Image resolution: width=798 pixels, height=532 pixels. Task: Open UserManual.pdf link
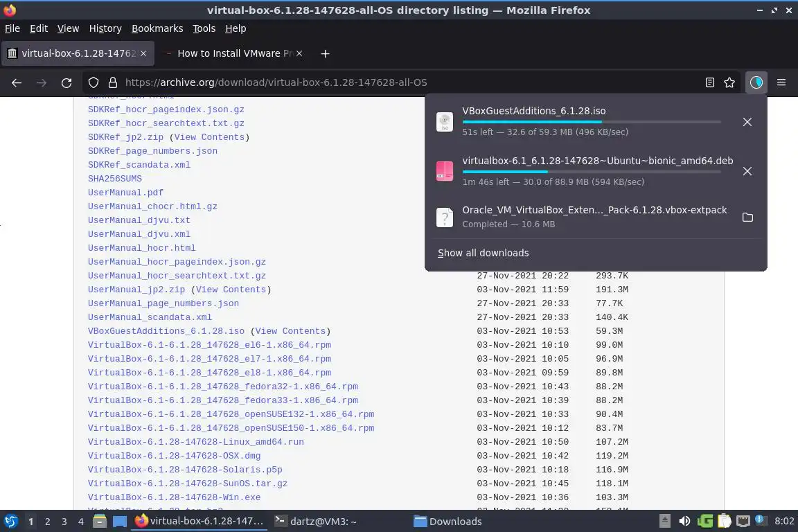point(125,193)
